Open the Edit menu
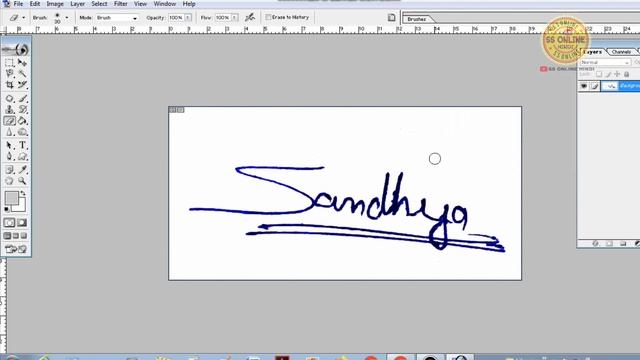This screenshot has height=360, width=640. click(x=35, y=4)
